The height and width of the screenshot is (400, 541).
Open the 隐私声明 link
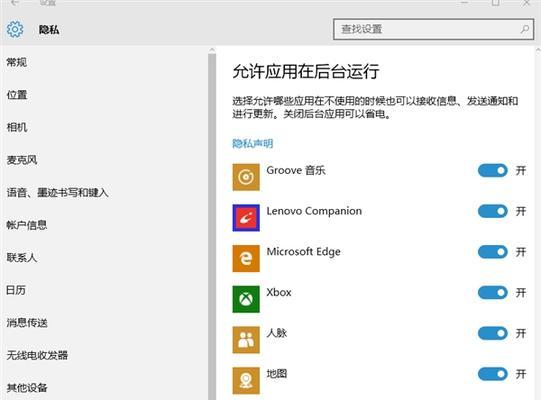click(253, 143)
